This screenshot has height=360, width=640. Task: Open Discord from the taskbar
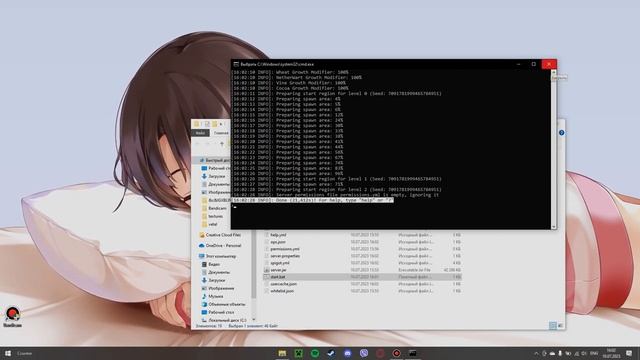pyautogui.click(x=347, y=353)
